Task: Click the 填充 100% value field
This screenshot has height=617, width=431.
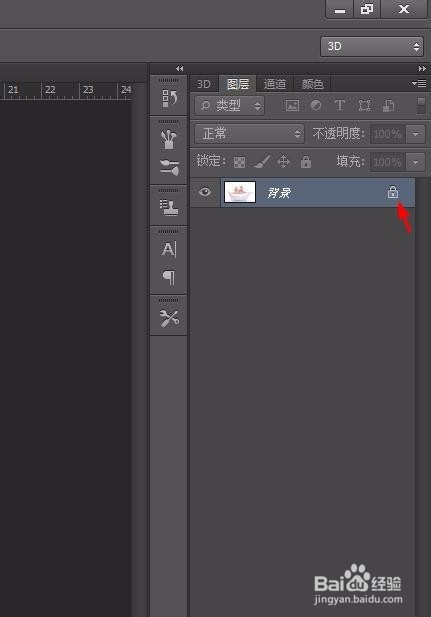Action: (387, 162)
